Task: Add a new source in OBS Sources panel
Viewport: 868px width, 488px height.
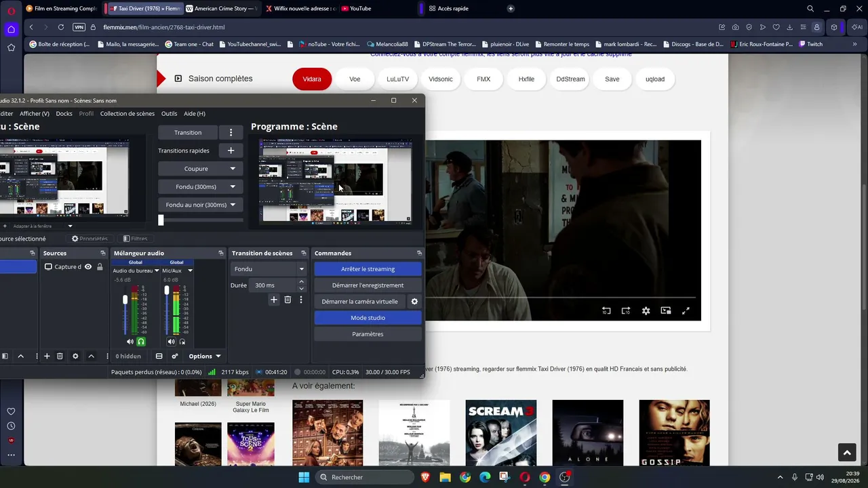Action: [x=47, y=356]
